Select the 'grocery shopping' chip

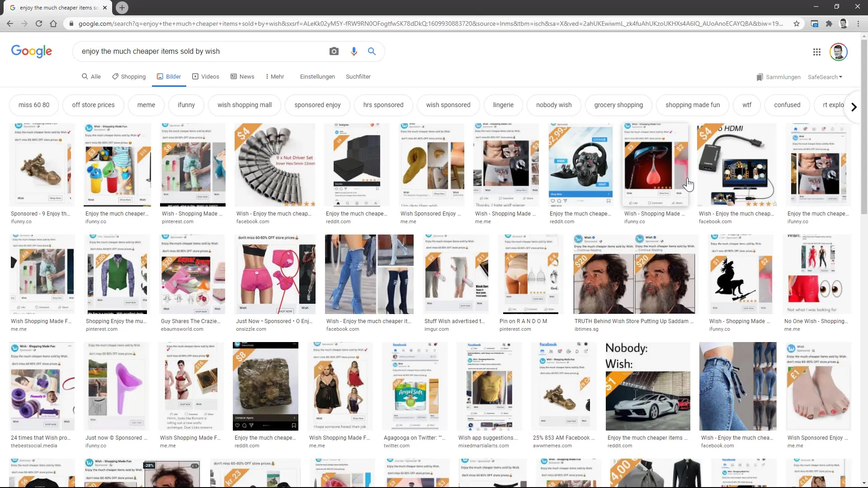point(618,105)
